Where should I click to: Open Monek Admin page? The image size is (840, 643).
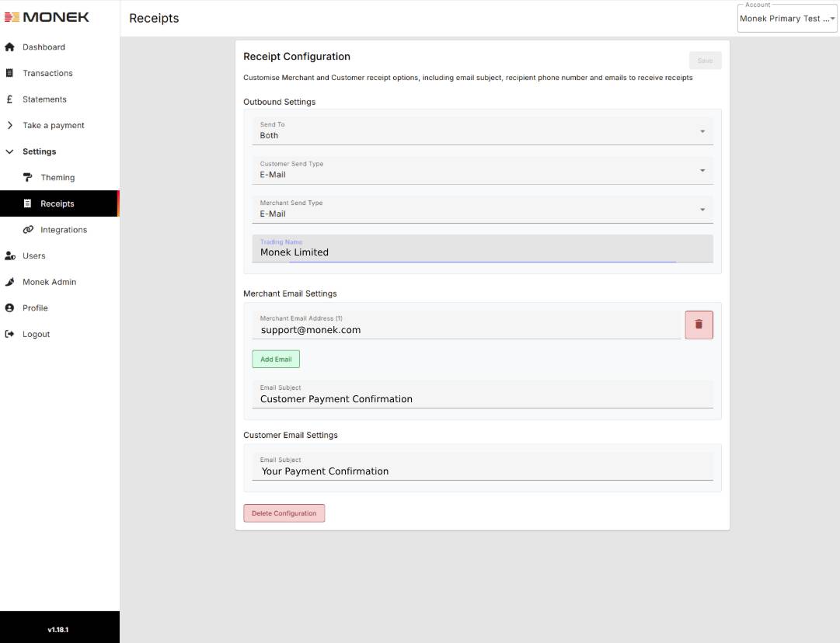pos(49,282)
